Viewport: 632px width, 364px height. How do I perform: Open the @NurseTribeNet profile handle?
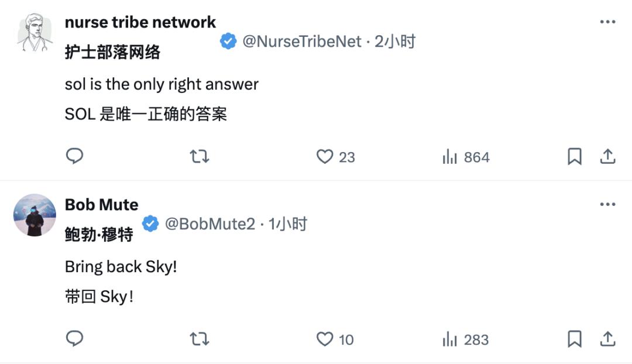(301, 41)
